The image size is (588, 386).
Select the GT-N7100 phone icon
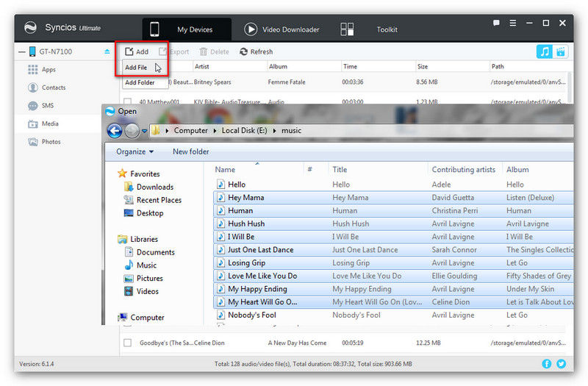tap(32, 51)
